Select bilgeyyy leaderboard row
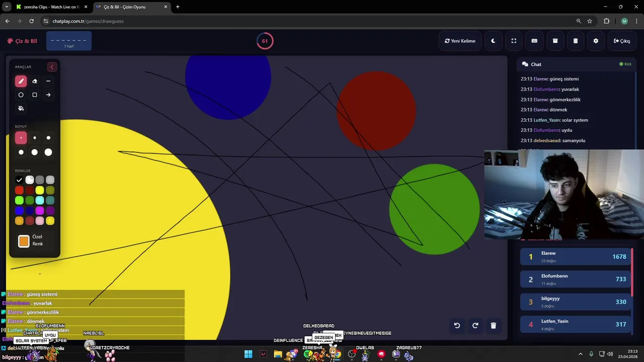This screenshot has height=362, width=644. pos(576,302)
